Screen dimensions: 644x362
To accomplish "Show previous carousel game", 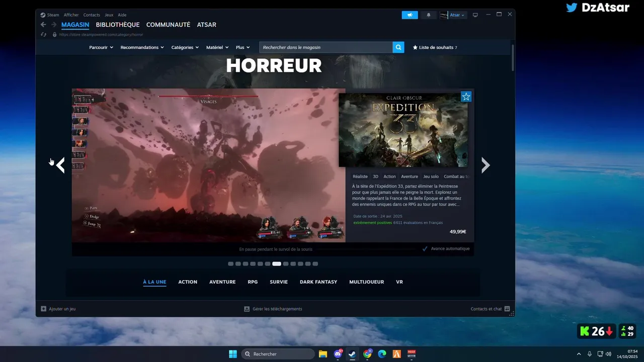I will coord(60,165).
